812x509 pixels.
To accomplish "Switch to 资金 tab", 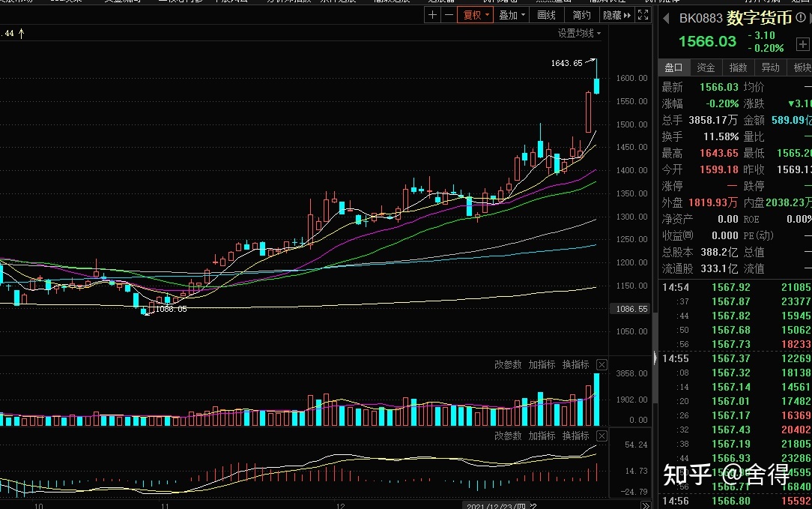I will 706,67.
